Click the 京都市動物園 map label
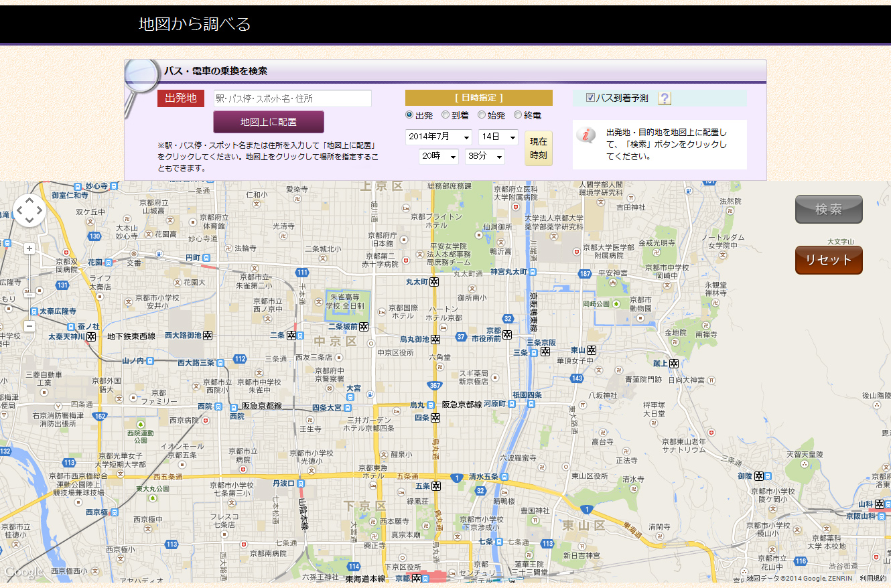This screenshot has width=891, height=588. [640, 304]
